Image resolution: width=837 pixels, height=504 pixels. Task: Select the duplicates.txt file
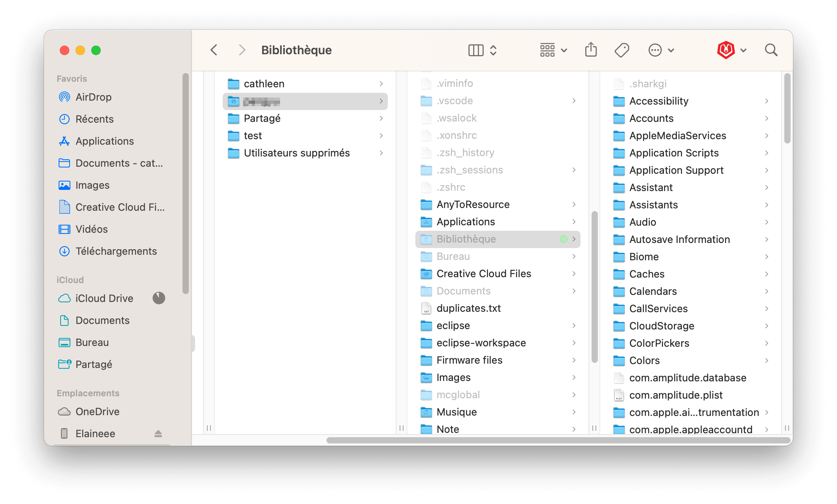[x=498, y=308]
